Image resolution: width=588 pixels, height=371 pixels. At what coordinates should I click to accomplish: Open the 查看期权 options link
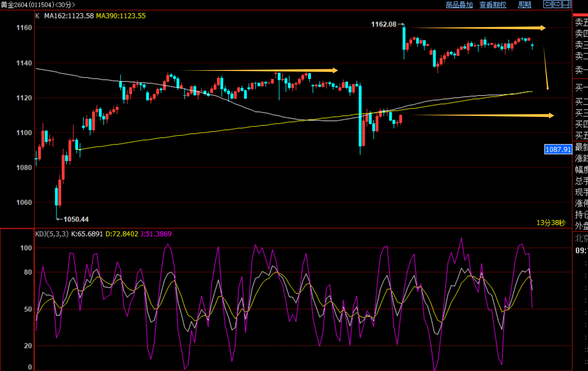[x=493, y=5]
